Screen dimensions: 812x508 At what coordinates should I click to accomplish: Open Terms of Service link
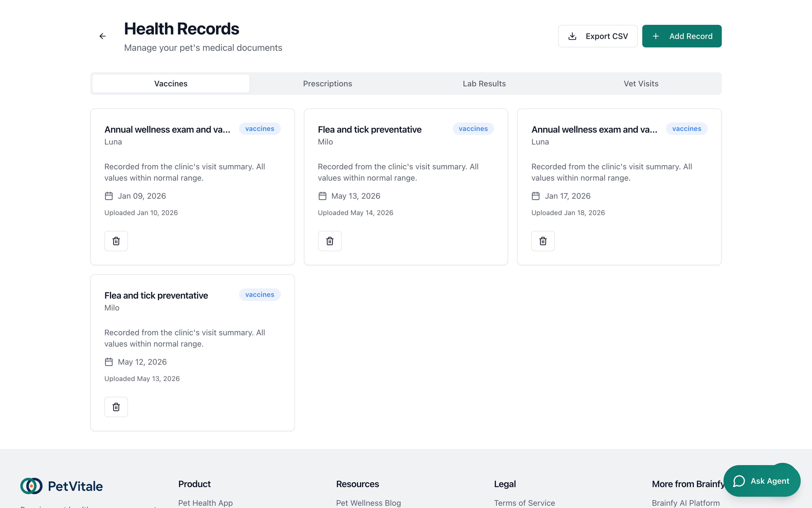coord(524,503)
